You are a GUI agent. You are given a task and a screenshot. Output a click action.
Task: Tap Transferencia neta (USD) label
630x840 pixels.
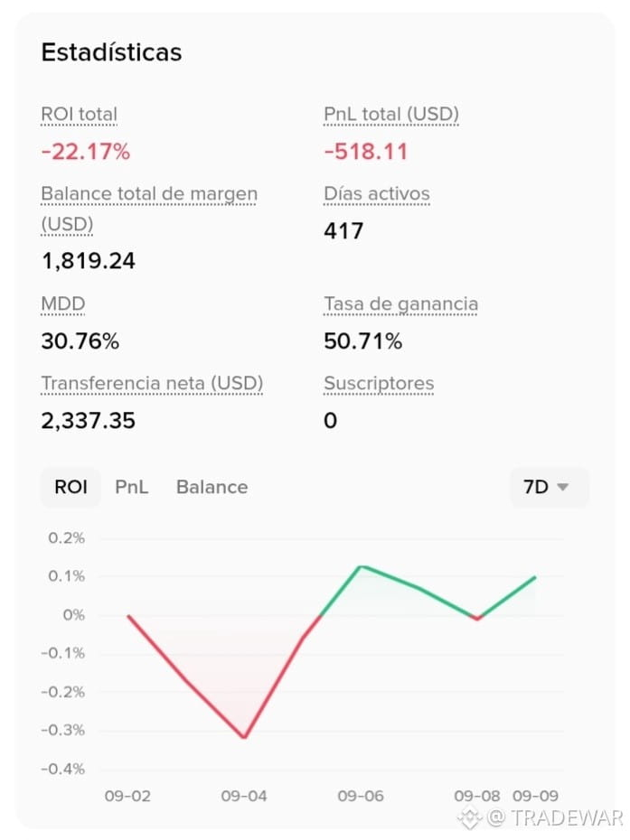point(152,383)
